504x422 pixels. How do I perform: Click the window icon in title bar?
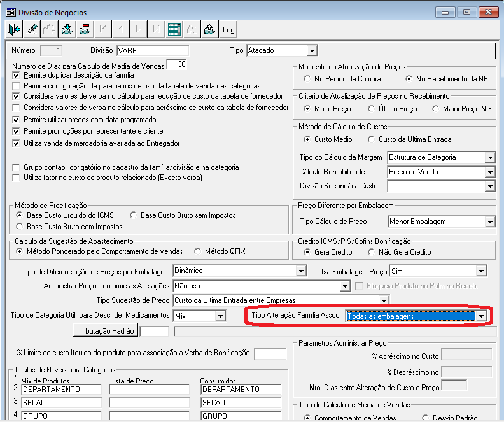tap(11, 12)
